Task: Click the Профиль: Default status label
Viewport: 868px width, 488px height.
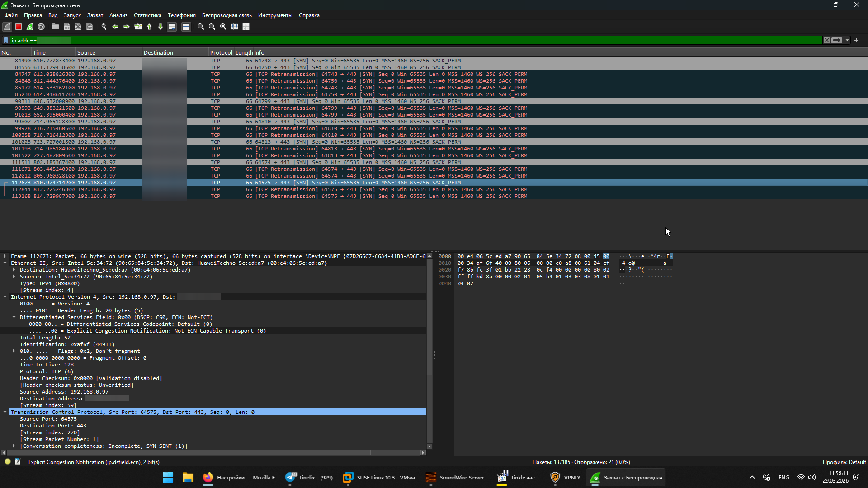Action: 844,462
